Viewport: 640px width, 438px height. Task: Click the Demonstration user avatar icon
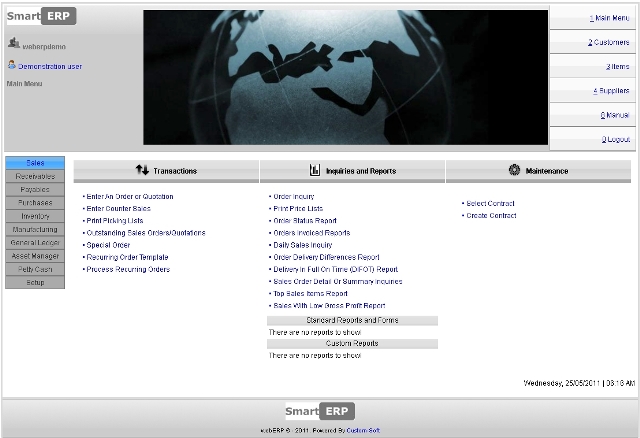pos(11,65)
